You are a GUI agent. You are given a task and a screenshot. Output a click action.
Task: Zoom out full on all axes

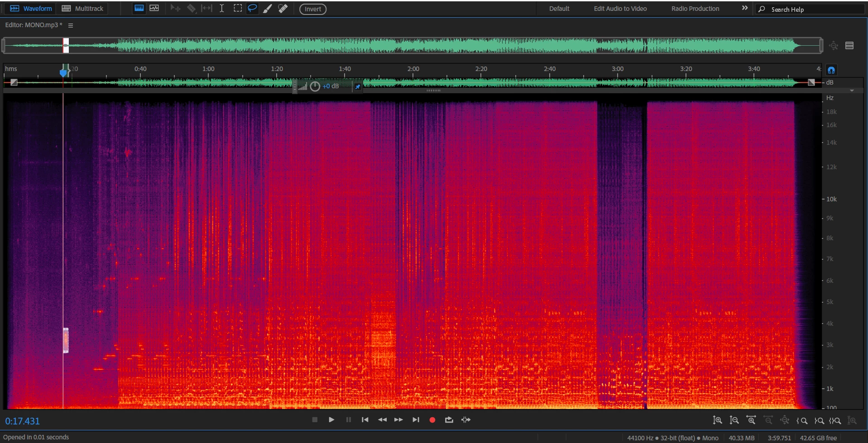[x=785, y=420]
